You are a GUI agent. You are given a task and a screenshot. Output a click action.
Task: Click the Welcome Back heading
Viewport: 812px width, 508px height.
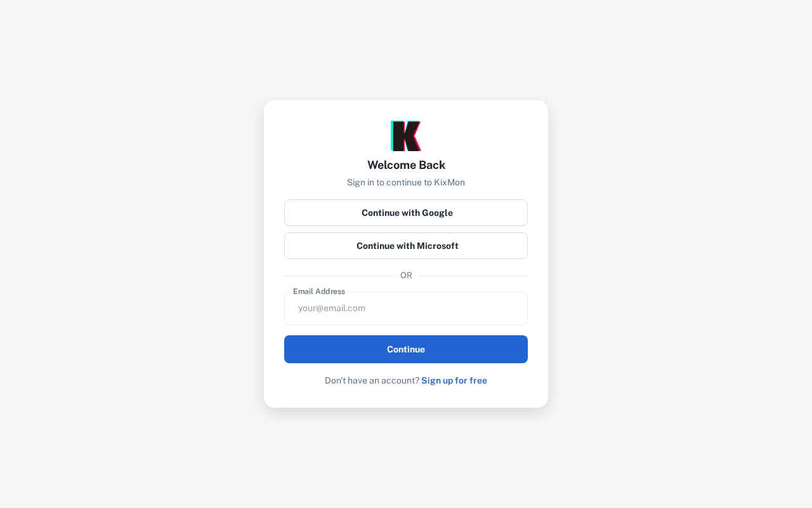(406, 165)
